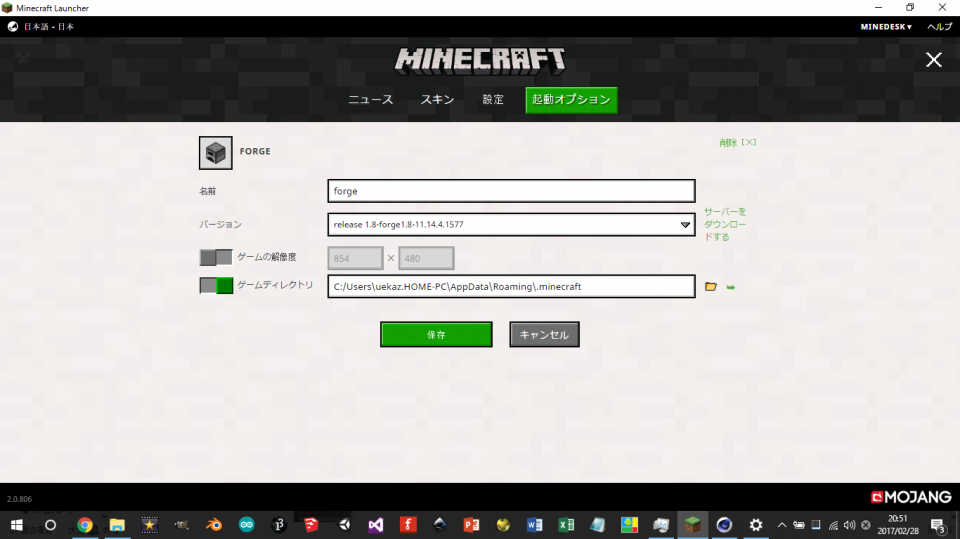This screenshot has height=539, width=960.
Task: Open network wifi icon in tray
Action: coord(833,525)
